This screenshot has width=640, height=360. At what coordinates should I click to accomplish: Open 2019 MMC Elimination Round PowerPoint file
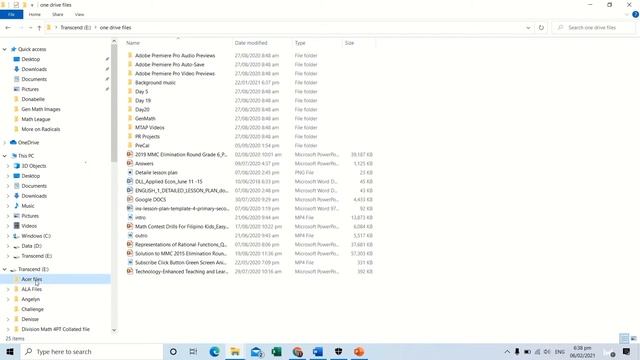tap(181, 155)
